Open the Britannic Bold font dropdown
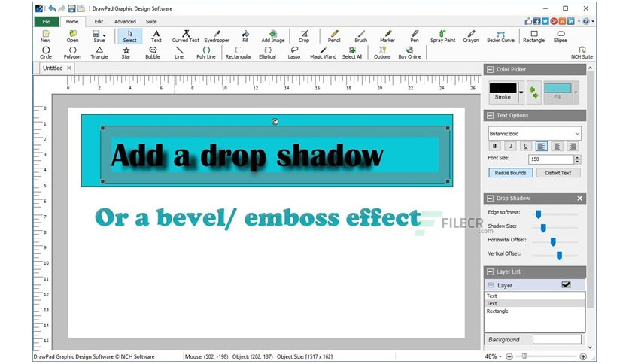The image size is (629, 364). point(534,134)
